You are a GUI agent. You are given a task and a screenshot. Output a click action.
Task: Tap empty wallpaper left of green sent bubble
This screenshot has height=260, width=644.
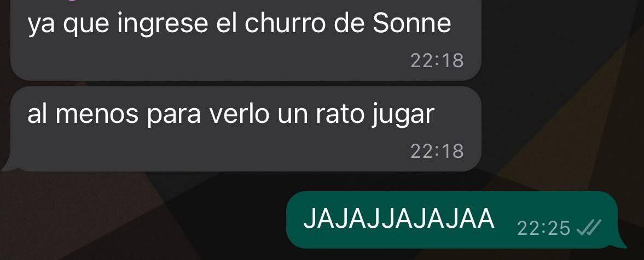(144, 217)
